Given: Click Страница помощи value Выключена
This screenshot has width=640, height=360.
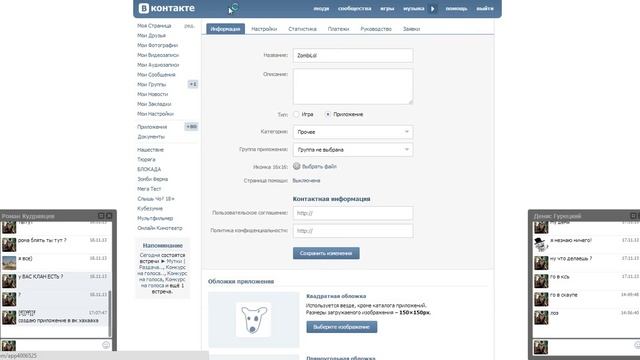Looking at the screenshot, I should 307,180.
